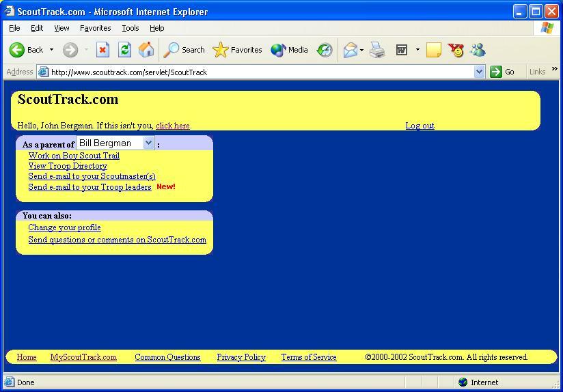Click the Mail envelope icon
563x392 pixels.
click(350, 50)
